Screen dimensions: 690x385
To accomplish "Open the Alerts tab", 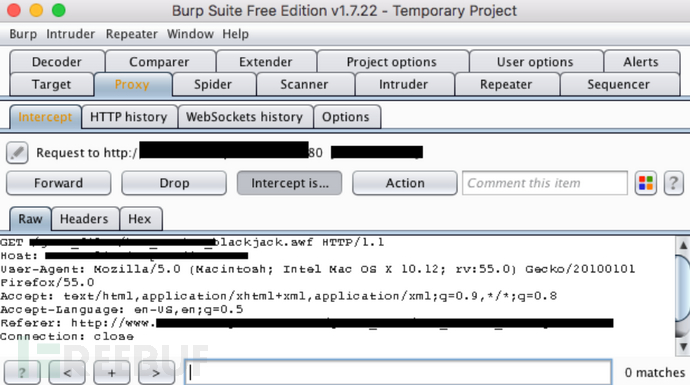I will tap(641, 62).
